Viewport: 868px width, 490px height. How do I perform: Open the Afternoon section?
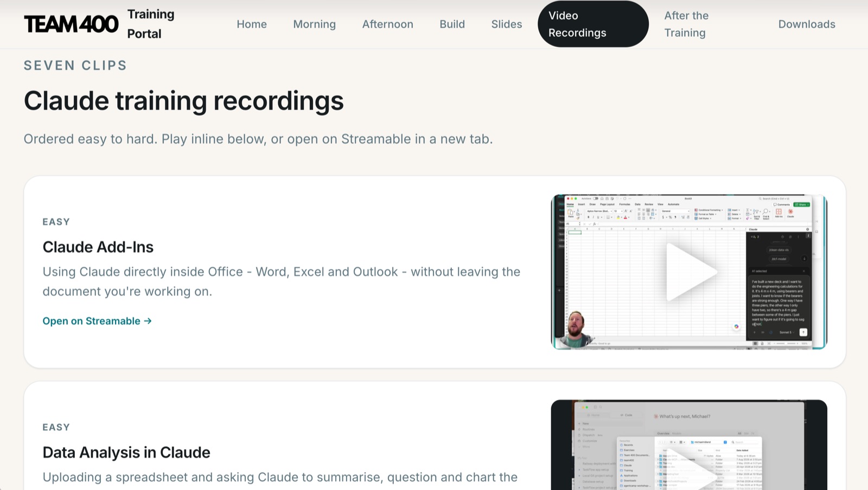pos(388,24)
